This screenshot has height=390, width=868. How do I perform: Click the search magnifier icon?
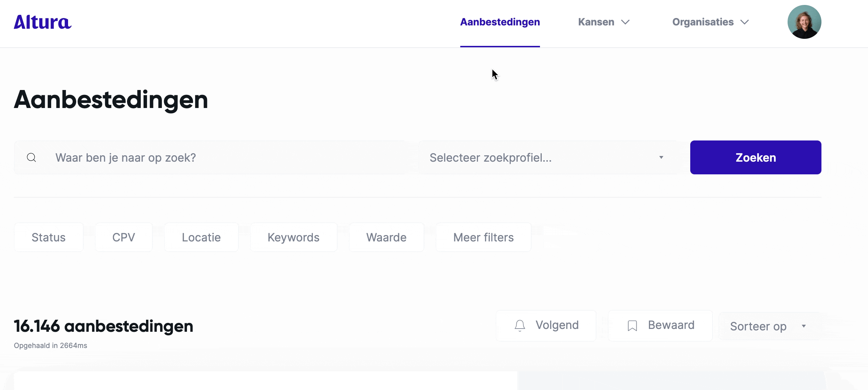click(x=31, y=157)
